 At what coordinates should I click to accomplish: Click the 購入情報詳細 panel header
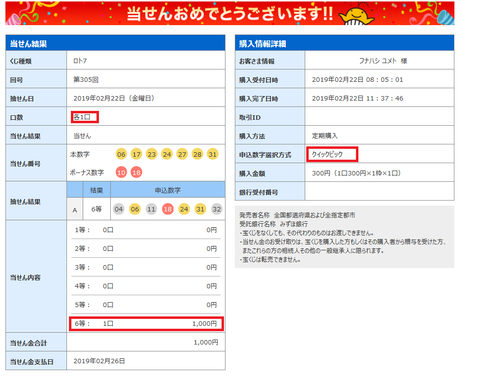click(x=345, y=43)
